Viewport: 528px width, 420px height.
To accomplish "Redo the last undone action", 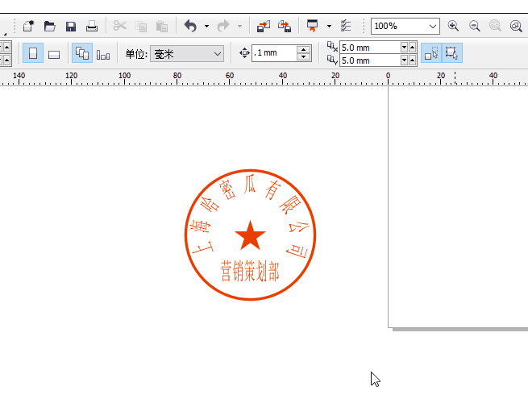I will 223,26.
